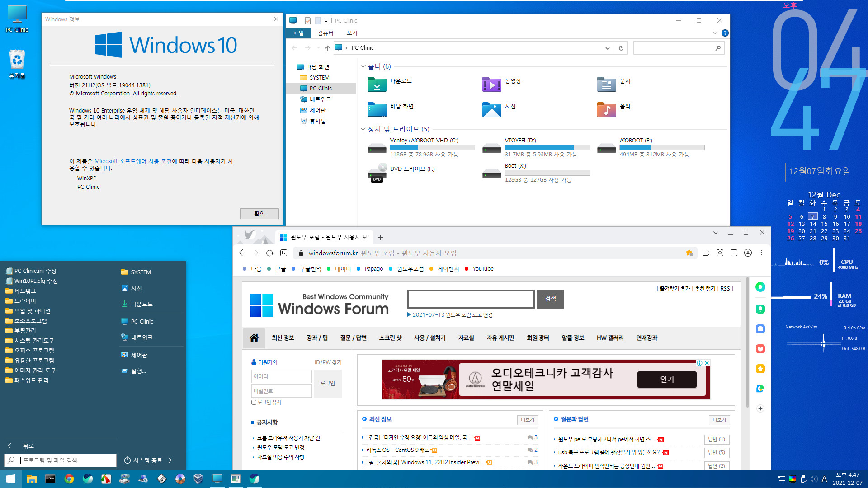The image size is (868, 488).
Task: Open the 보기 ribbon tab
Action: coord(352,33)
